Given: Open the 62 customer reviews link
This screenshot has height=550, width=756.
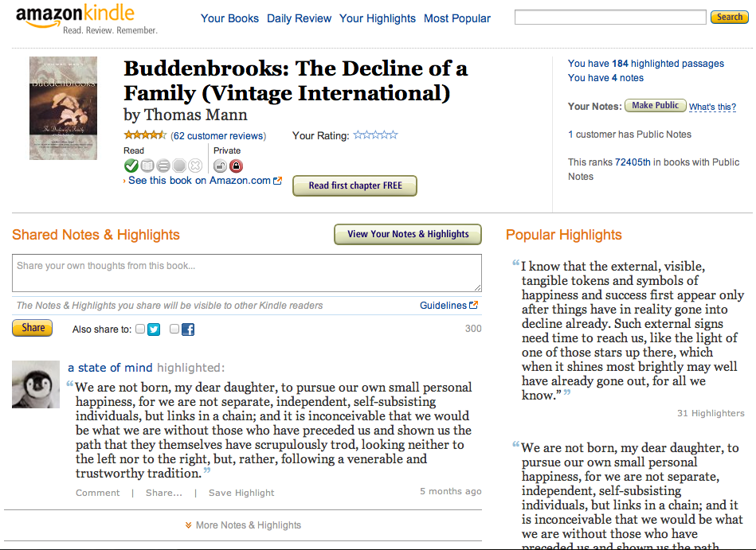Looking at the screenshot, I should (x=218, y=136).
